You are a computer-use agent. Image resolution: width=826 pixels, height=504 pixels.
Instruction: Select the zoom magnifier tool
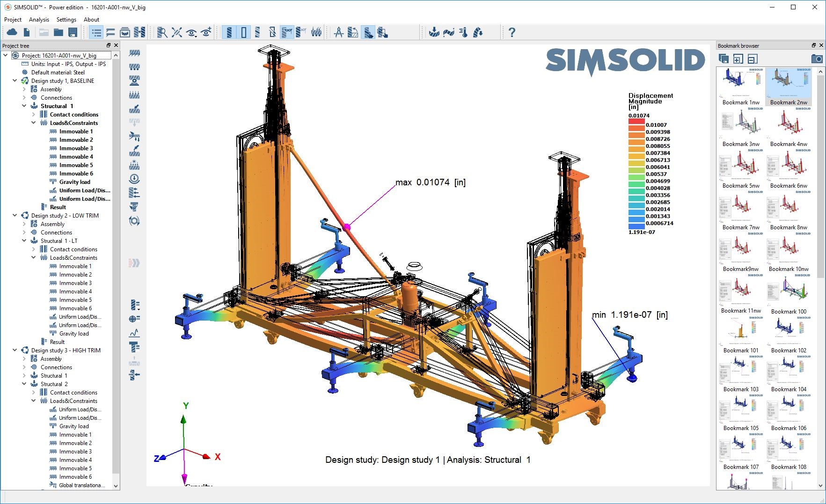click(162, 32)
